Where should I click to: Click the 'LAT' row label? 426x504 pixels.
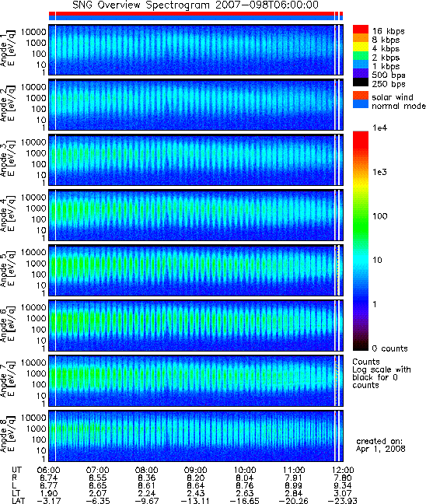coord(19,500)
